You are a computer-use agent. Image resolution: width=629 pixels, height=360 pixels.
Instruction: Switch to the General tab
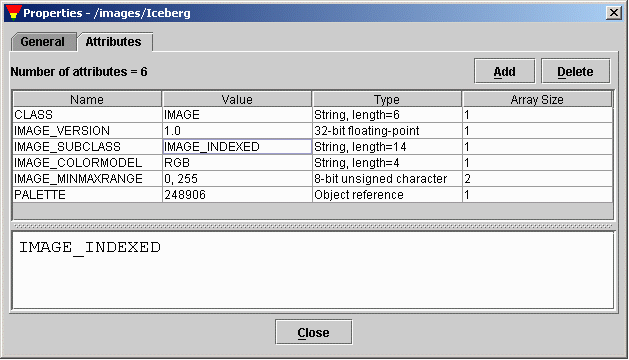click(x=43, y=42)
